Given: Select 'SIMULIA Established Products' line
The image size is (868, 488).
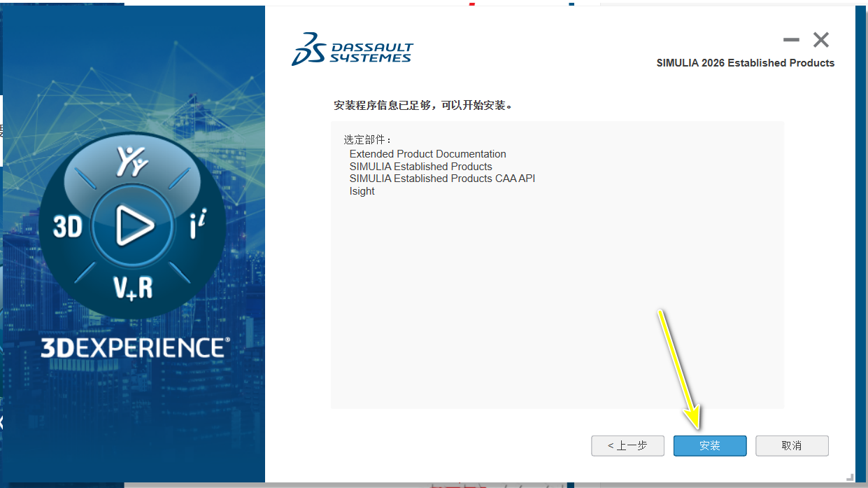Looking at the screenshot, I should click(x=420, y=167).
